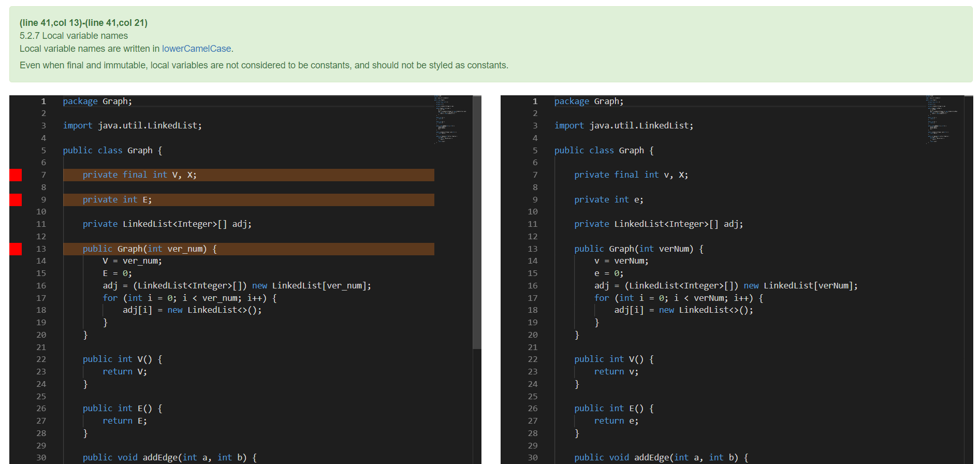
Task: Click line number 13 in left editor
Action: 41,249
